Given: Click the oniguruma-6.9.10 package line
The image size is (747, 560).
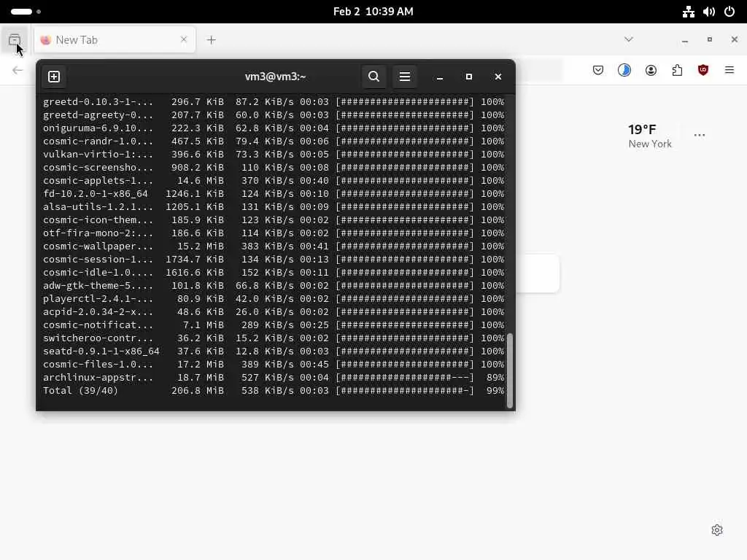Looking at the screenshot, I should (274, 128).
